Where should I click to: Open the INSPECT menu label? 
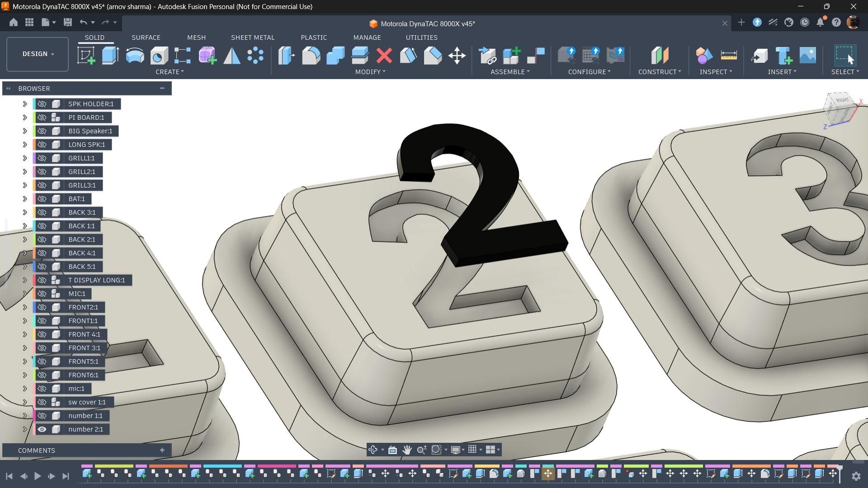(x=716, y=72)
